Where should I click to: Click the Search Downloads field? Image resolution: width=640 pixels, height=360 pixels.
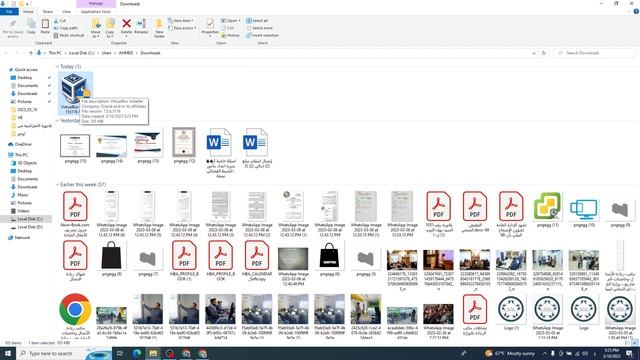coord(594,53)
